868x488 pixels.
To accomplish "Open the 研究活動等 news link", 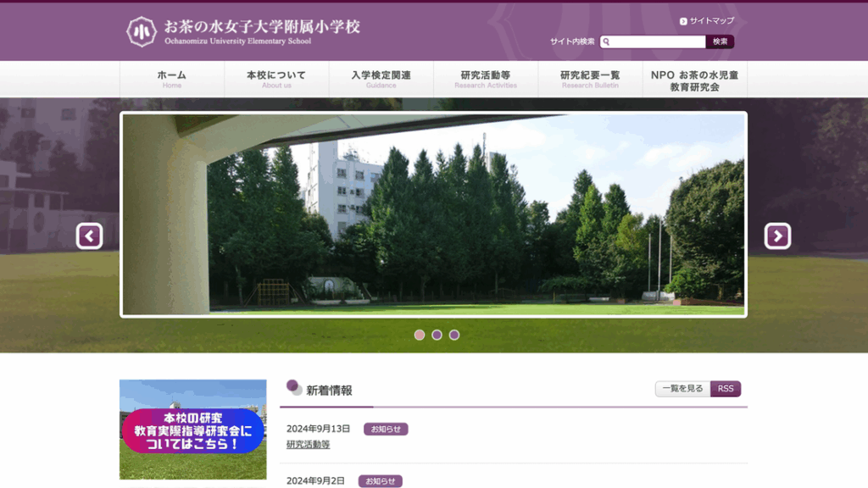I will [x=308, y=444].
